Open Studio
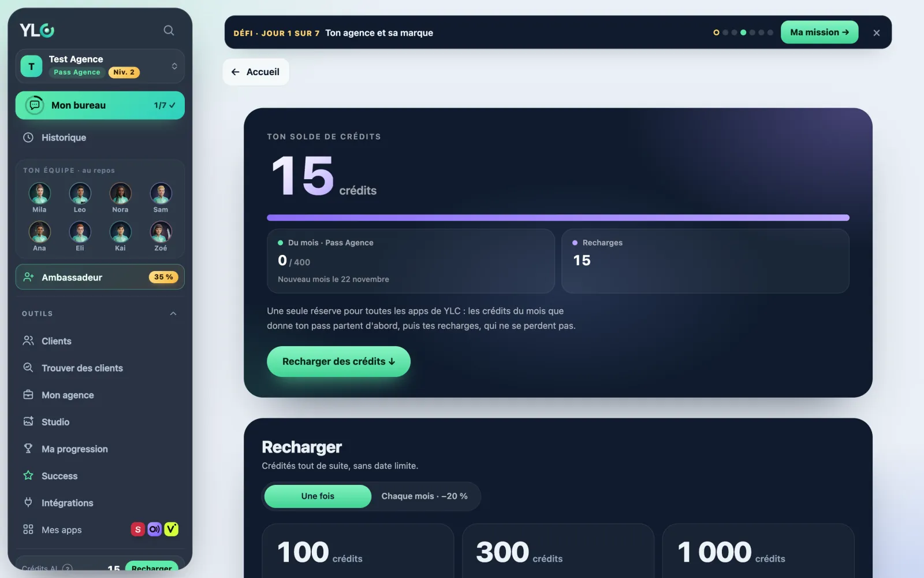Screen dimensions: 924x578 pyautogui.click(x=100, y=422)
